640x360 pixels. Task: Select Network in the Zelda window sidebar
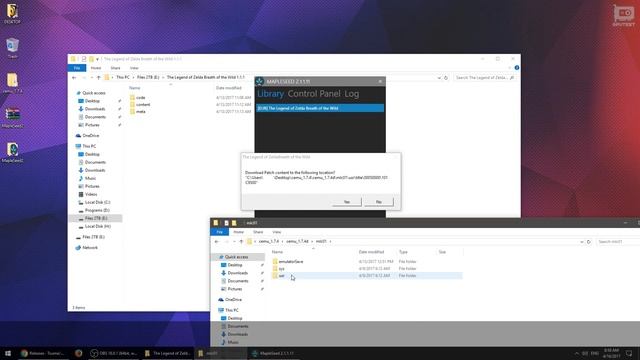click(90, 248)
